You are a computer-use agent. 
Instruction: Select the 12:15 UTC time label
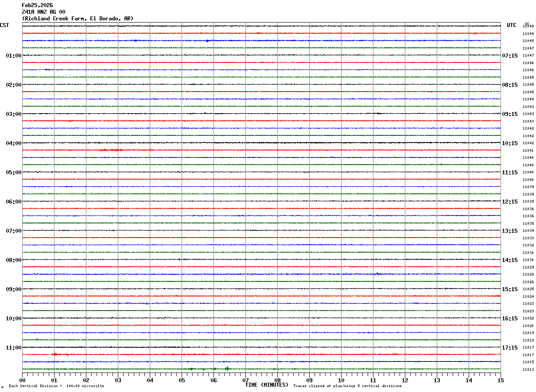click(x=509, y=202)
